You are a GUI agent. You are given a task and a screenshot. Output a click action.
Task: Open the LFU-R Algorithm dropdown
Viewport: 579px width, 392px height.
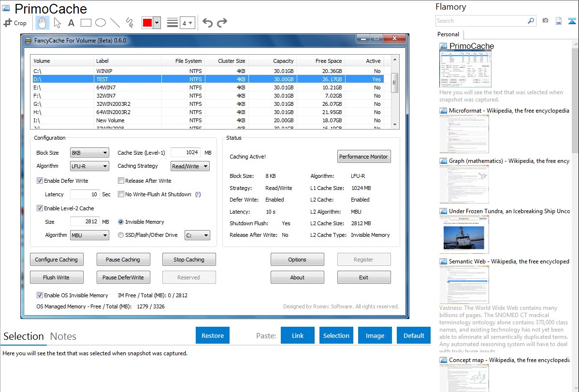coord(89,166)
